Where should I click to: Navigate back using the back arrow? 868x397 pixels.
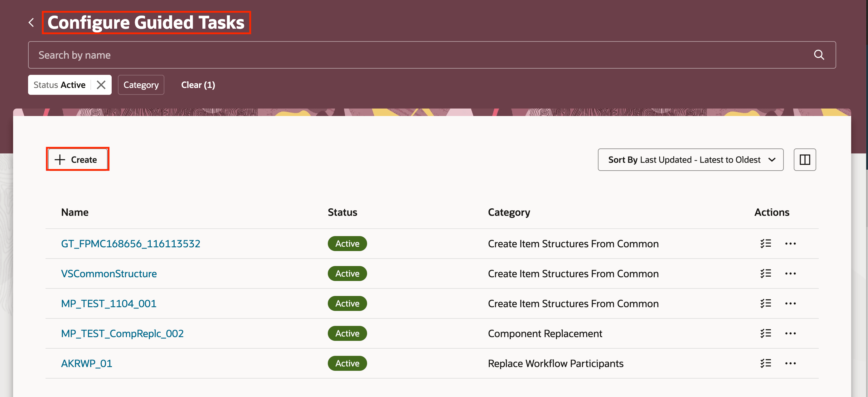click(x=31, y=22)
